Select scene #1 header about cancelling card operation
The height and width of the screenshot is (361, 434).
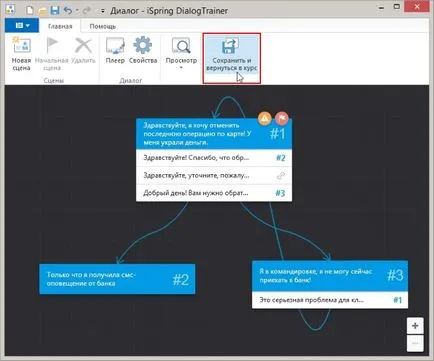(x=214, y=134)
